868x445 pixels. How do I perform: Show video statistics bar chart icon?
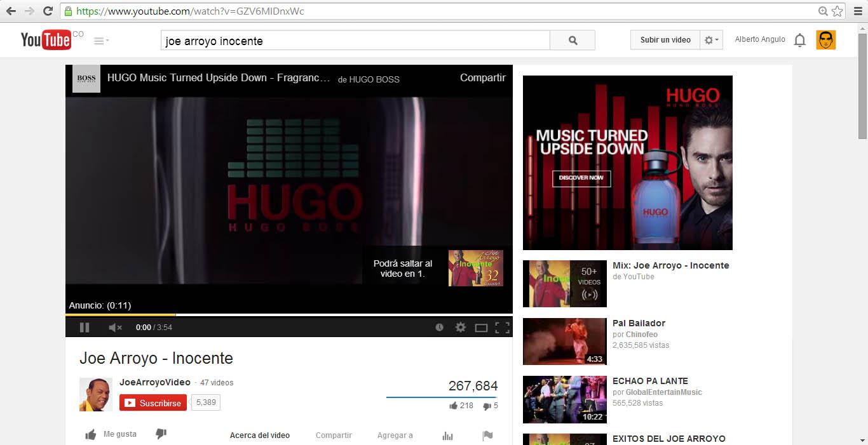click(448, 435)
